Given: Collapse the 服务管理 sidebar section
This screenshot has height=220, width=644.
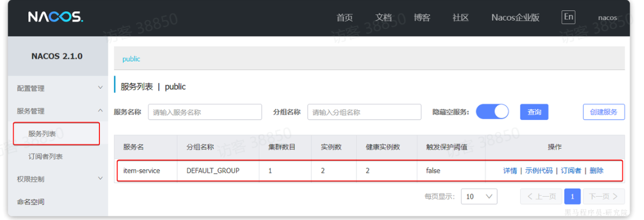Looking at the screenshot, I should (58, 111).
